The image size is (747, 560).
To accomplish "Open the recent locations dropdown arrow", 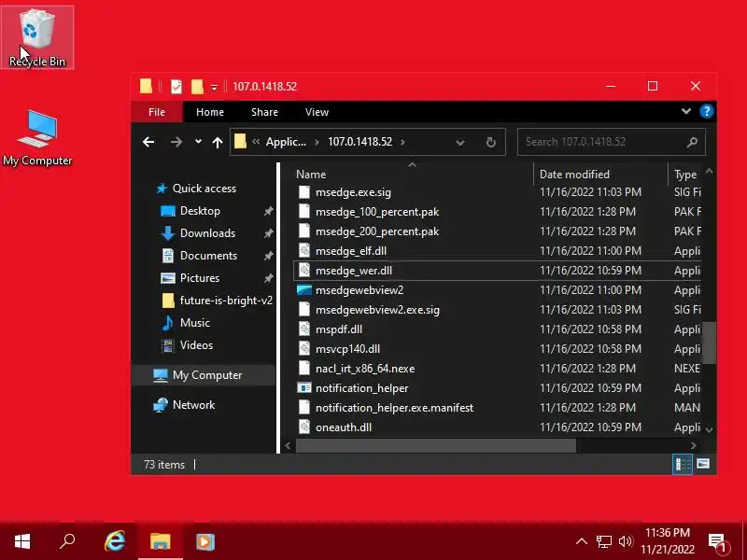I will click(x=198, y=142).
